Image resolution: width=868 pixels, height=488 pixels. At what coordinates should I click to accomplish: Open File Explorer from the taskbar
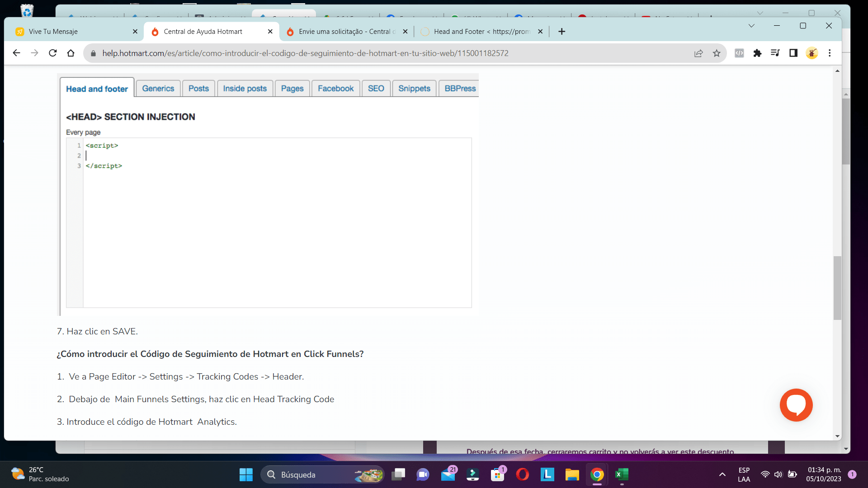tap(572, 474)
